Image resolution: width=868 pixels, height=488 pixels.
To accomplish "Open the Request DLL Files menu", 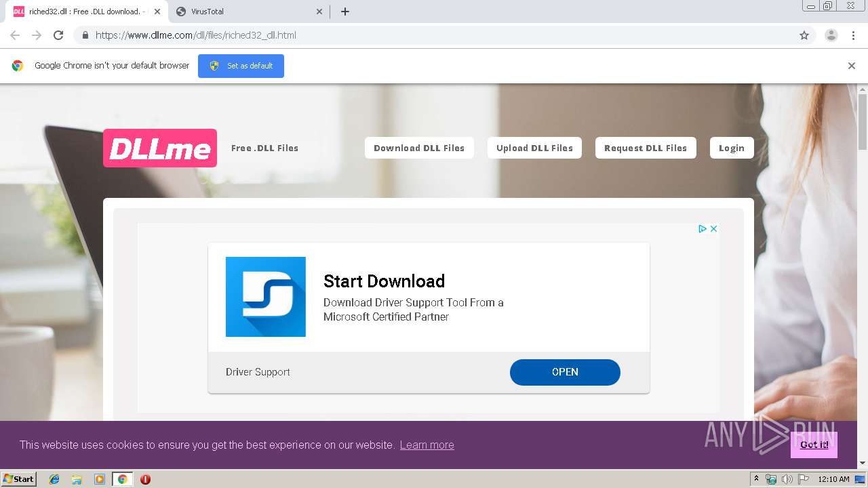I will [x=646, y=148].
